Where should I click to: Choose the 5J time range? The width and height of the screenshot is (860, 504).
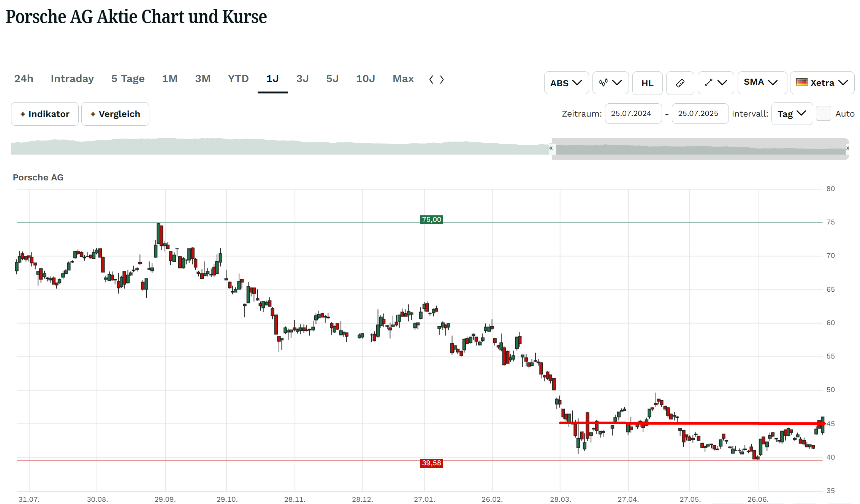point(332,79)
